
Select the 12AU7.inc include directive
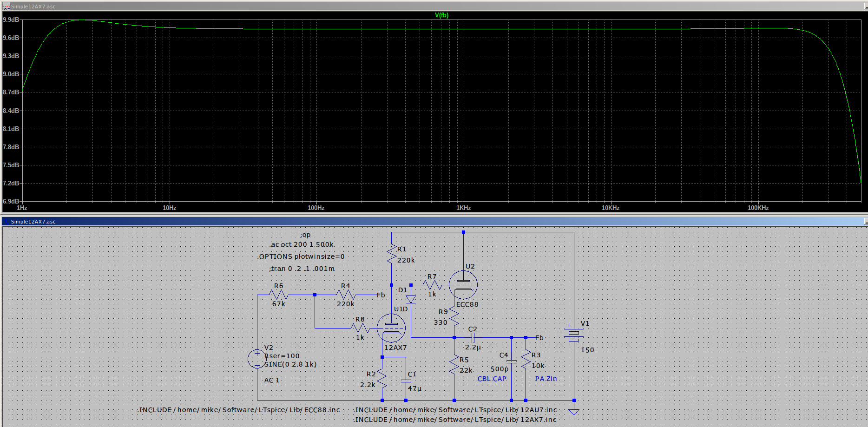tap(455, 410)
